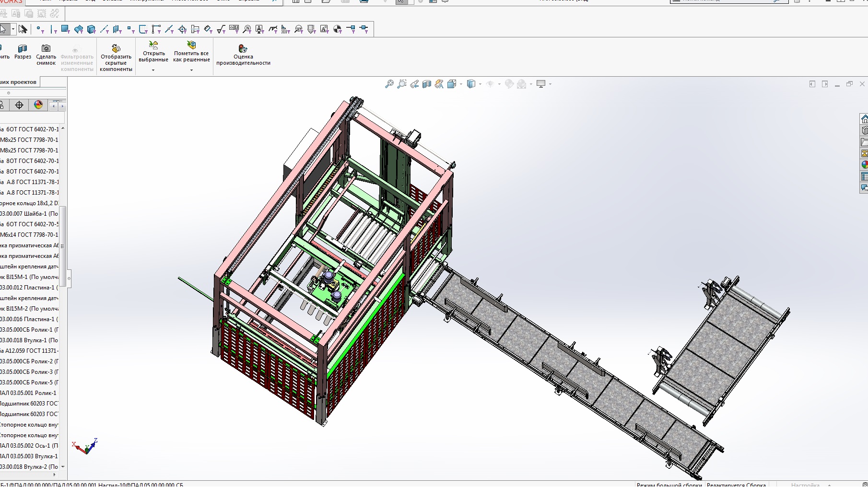Click the Настройка status bar button

pyautogui.click(x=805, y=485)
